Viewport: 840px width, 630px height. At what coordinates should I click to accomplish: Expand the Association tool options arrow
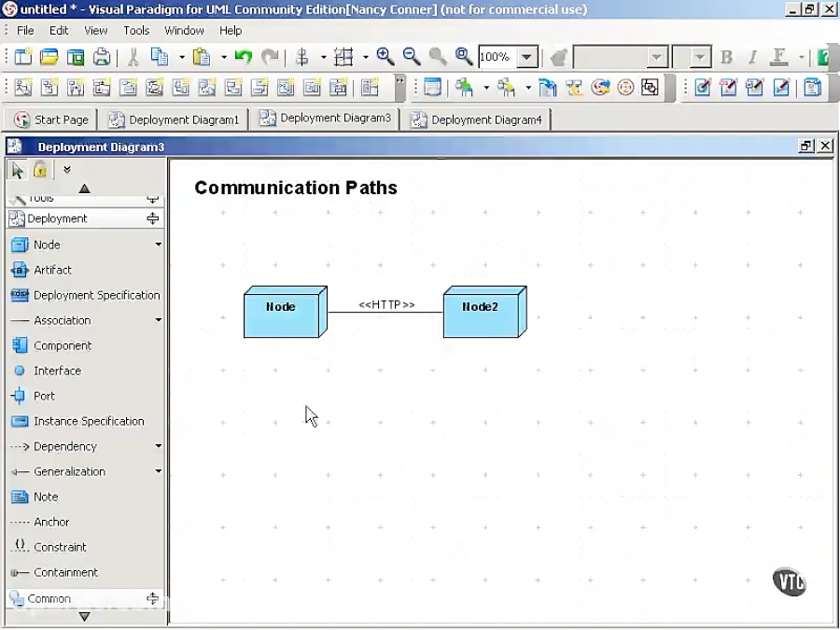point(157,320)
